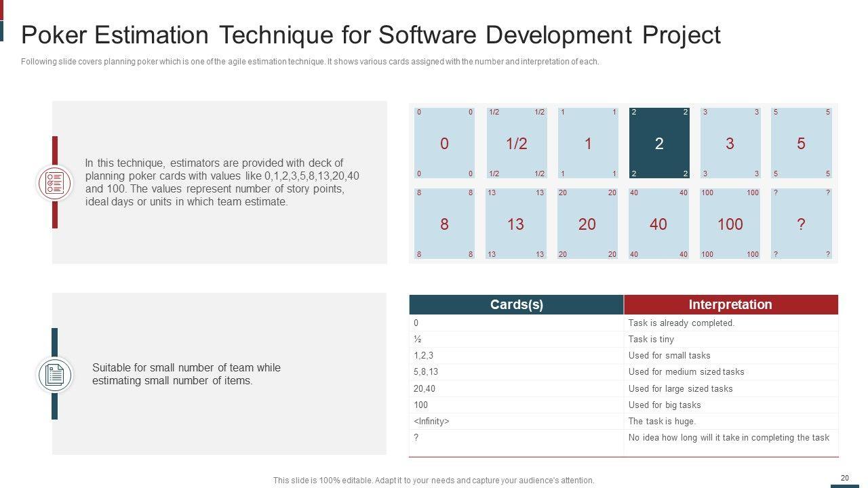
Task: Select the planning poker card with value 13
Action: (x=516, y=224)
